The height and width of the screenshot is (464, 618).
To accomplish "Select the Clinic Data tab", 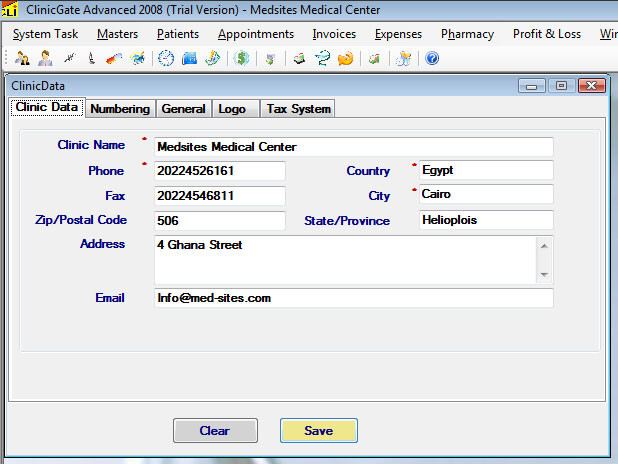I will pyautogui.click(x=47, y=107).
